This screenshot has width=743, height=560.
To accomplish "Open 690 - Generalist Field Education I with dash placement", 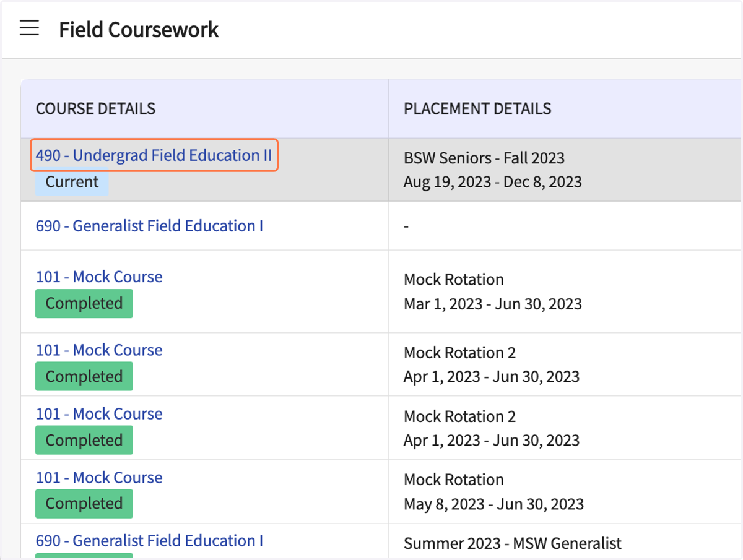I will click(149, 226).
